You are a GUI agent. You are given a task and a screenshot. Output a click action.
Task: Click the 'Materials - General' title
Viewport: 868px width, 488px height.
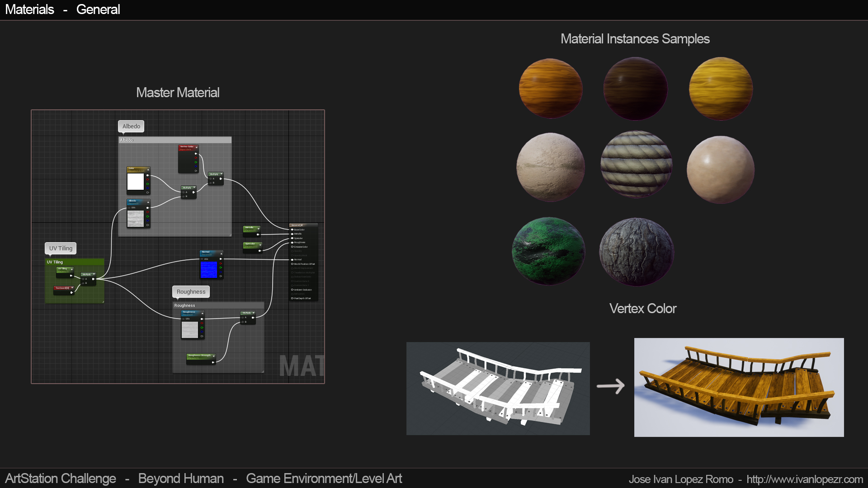(x=62, y=9)
